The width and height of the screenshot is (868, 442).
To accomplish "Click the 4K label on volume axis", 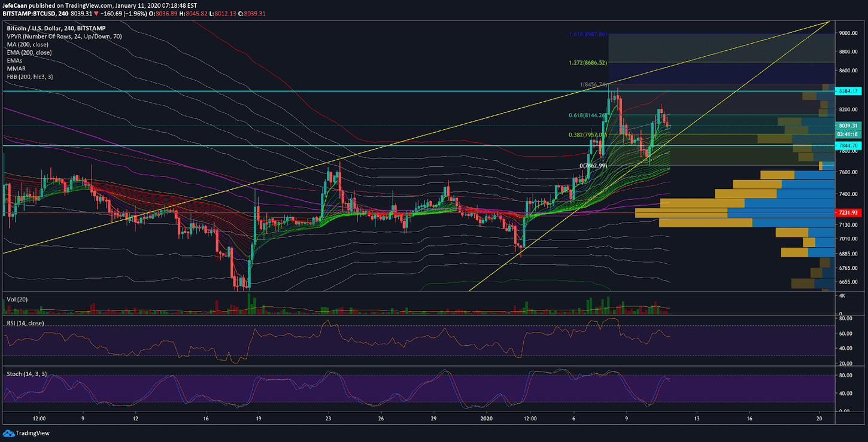I will (841, 297).
